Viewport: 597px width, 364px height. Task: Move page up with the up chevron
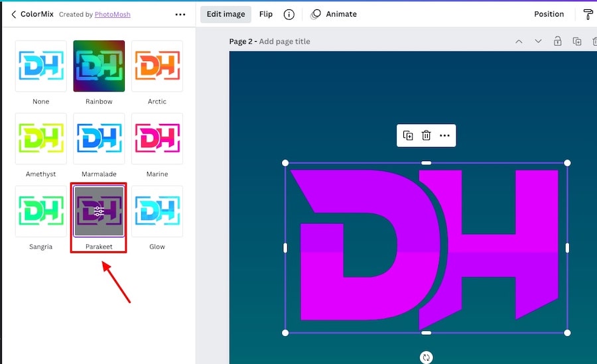[519, 41]
